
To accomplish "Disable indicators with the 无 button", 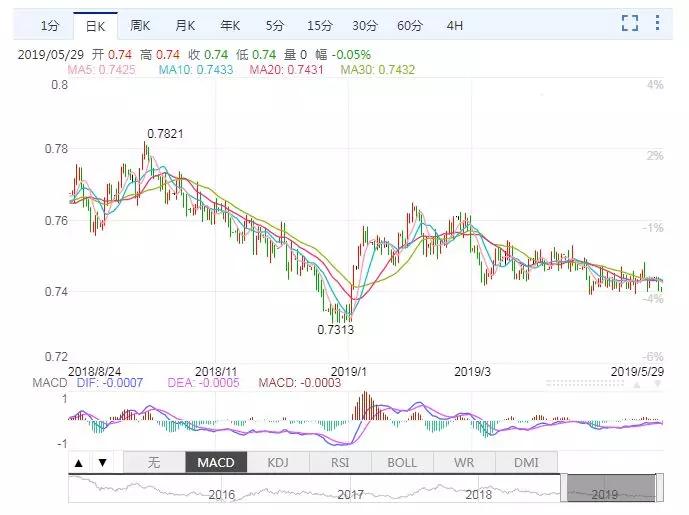I will tap(153, 462).
